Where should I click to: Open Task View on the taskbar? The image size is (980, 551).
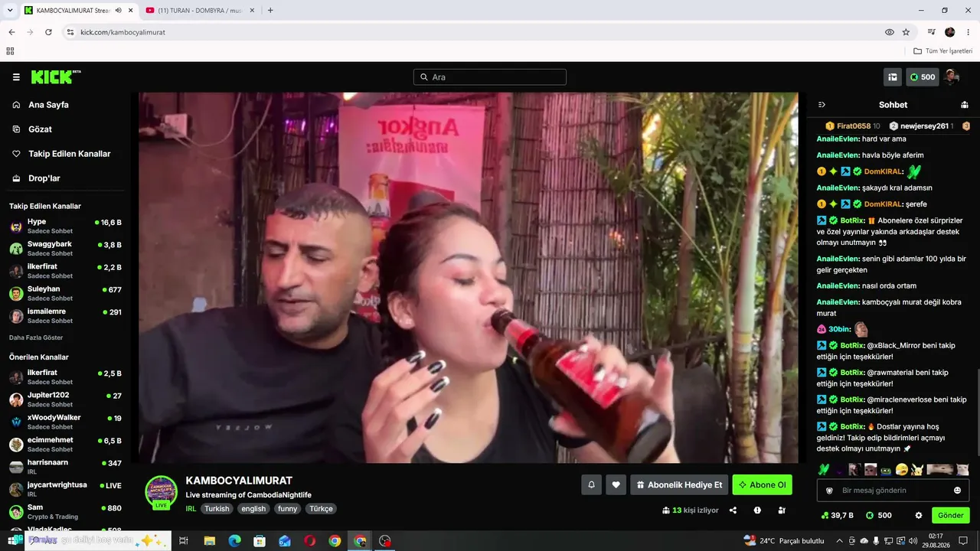pyautogui.click(x=184, y=541)
